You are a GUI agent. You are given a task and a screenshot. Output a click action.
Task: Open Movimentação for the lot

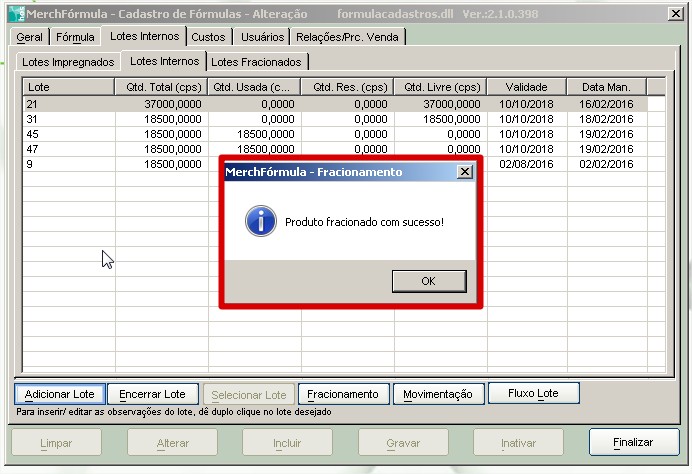(x=437, y=394)
